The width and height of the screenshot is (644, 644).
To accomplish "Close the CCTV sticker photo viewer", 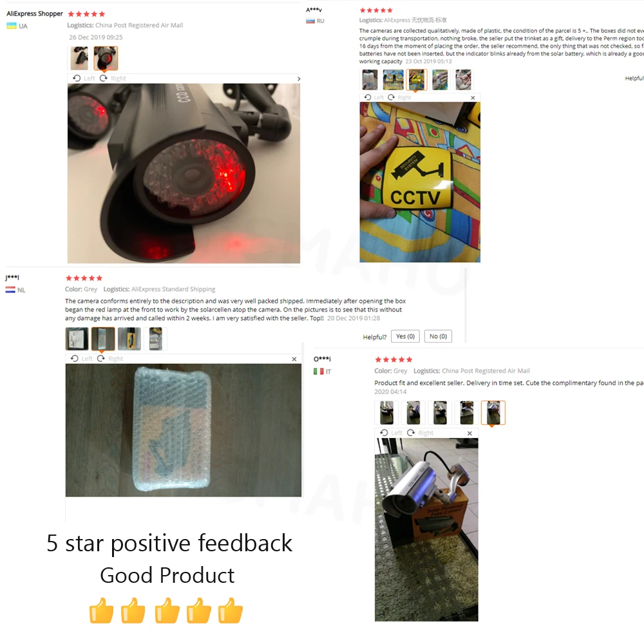I will pos(473,98).
